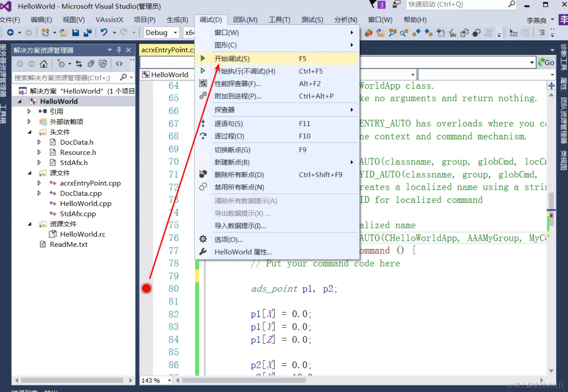Screen dimensions: 568x392
Task: Open the x64 platform dropdown
Action: point(189,33)
